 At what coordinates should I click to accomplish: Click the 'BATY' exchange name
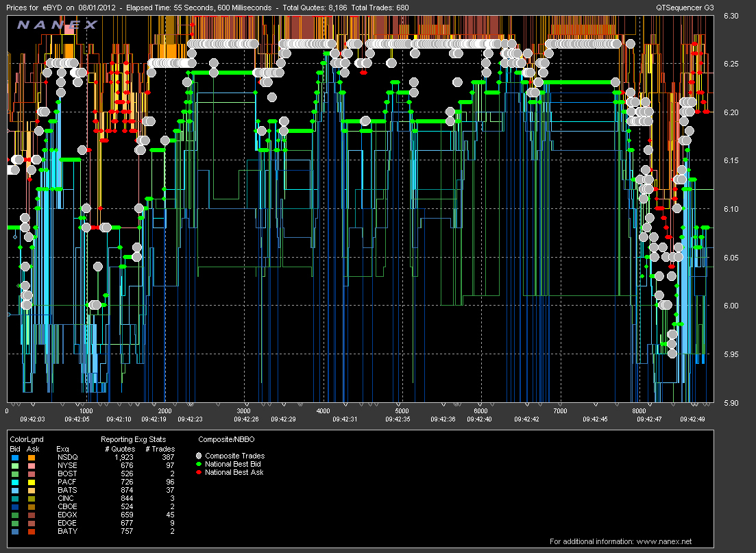(x=67, y=531)
